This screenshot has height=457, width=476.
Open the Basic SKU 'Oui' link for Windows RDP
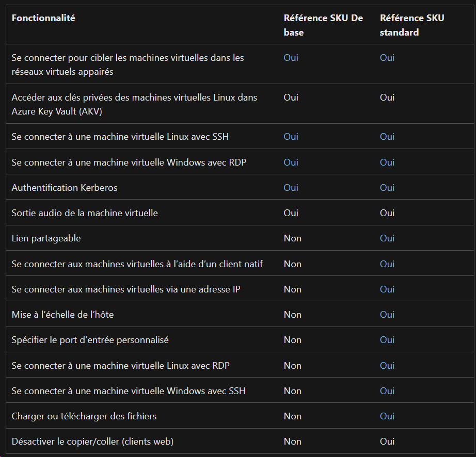click(x=291, y=162)
